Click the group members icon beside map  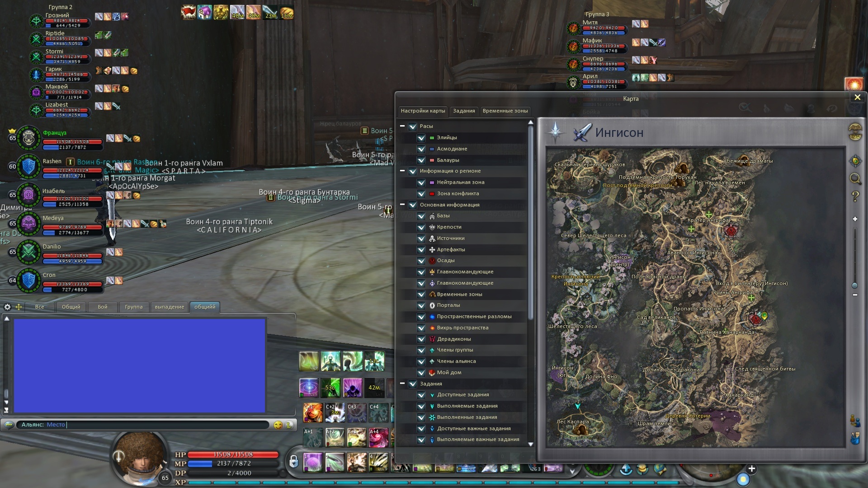[x=855, y=421]
